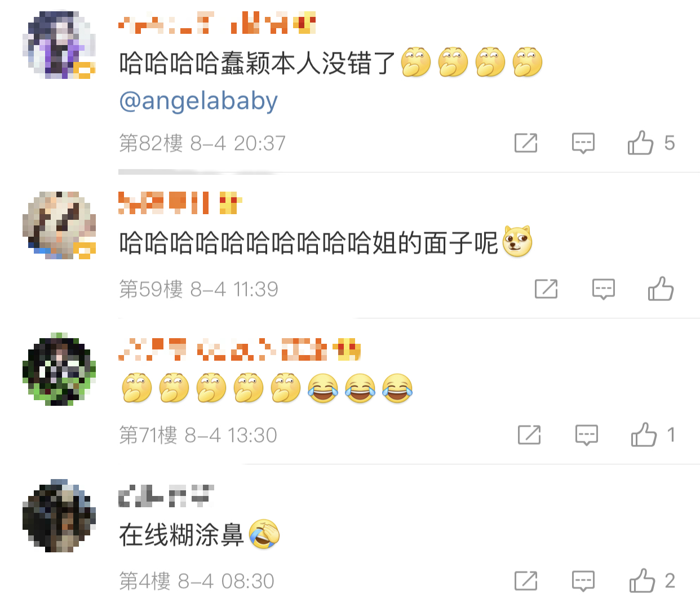This screenshot has width=700, height=607.
Task: Reply to the 第4樓 comment
Action: [583, 581]
